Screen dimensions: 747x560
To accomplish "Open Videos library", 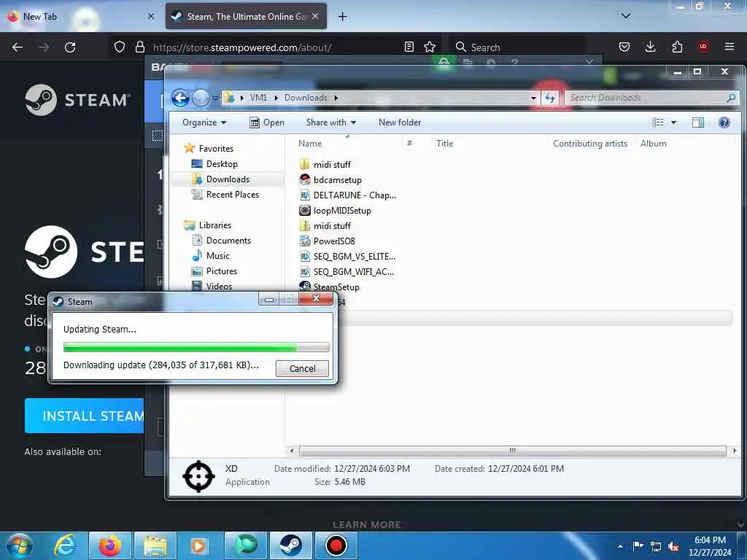I will coord(219,286).
